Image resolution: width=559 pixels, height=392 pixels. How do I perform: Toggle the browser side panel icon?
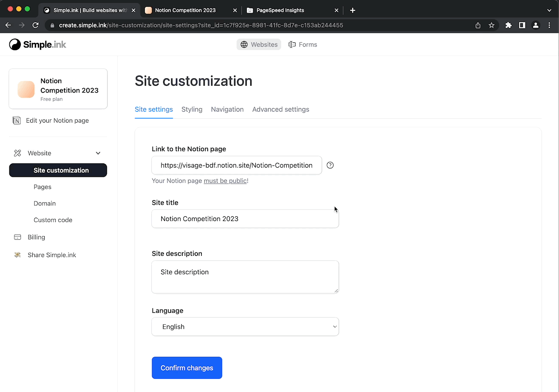[x=522, y=25]
